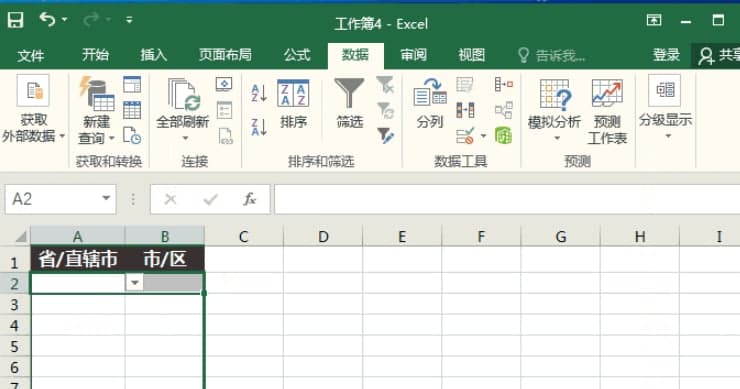Click the relationships icon
Screen dimensions: 740x389
pos(504,111)
